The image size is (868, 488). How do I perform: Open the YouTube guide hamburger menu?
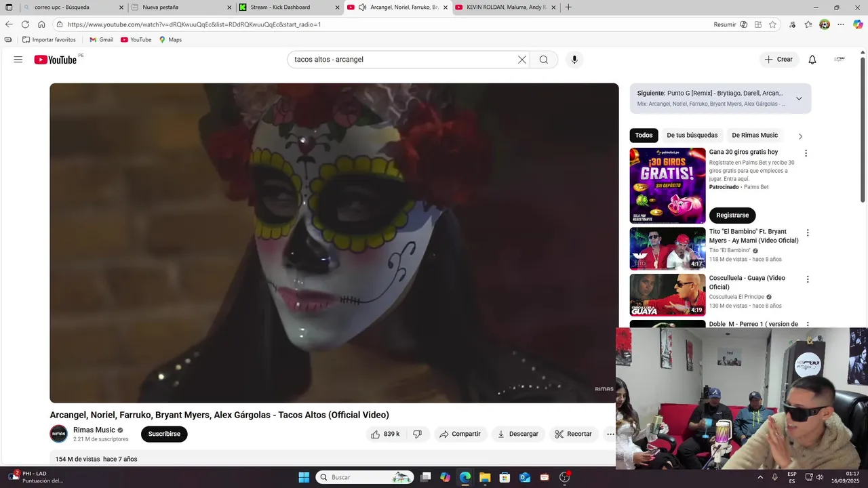coord(18,60)
